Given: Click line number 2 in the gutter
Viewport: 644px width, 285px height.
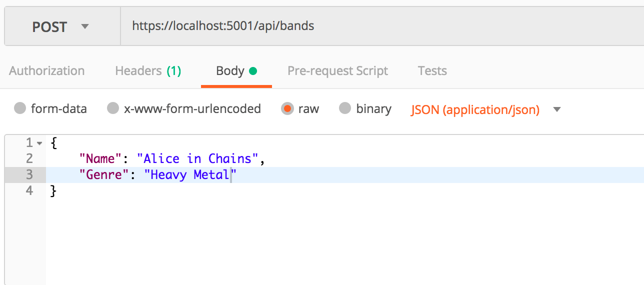Looking at the screenshot, I should pyautogui.click(x=29, y=158).
